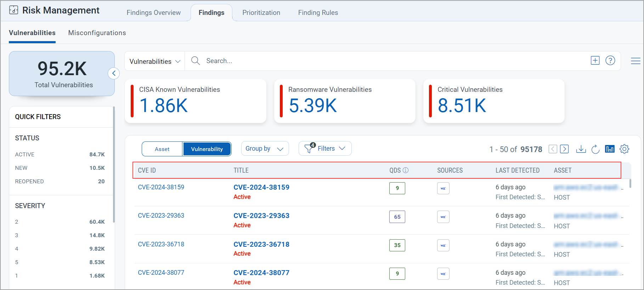The height and width of the screenshot is (290, 644).
Task: Click the QDS info icon
Action: click(406, 170)
